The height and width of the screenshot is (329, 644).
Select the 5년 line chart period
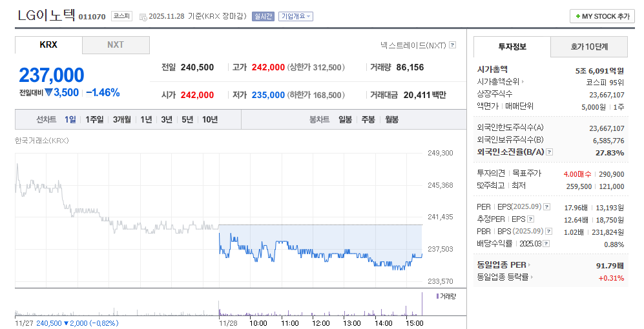[x=187, y=120]
